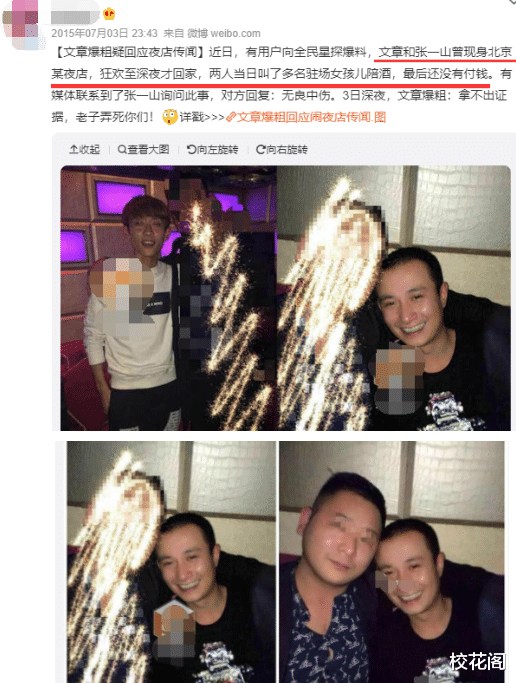Viewport: 516px width, 683px height.
Task: Rotate the image right with 向右旋转 icon
Action: pyautogui.click(x=260, y=149)
